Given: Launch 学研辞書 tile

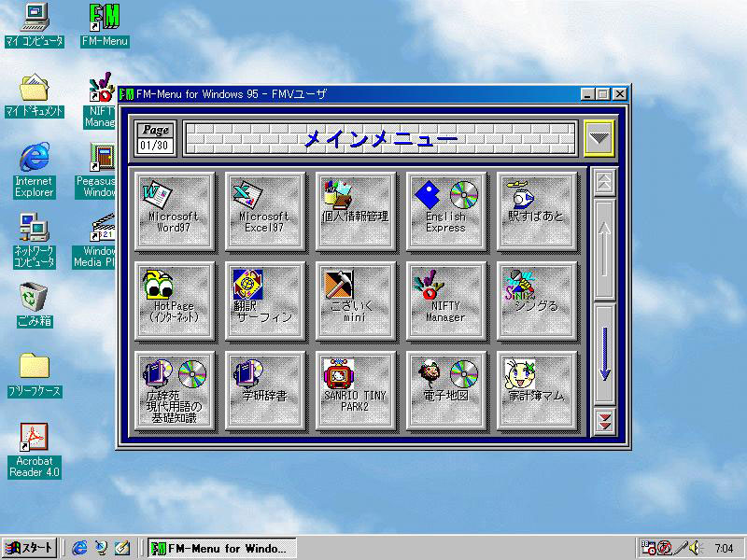Looking at the screenshot, I should [x=265, y=391].
